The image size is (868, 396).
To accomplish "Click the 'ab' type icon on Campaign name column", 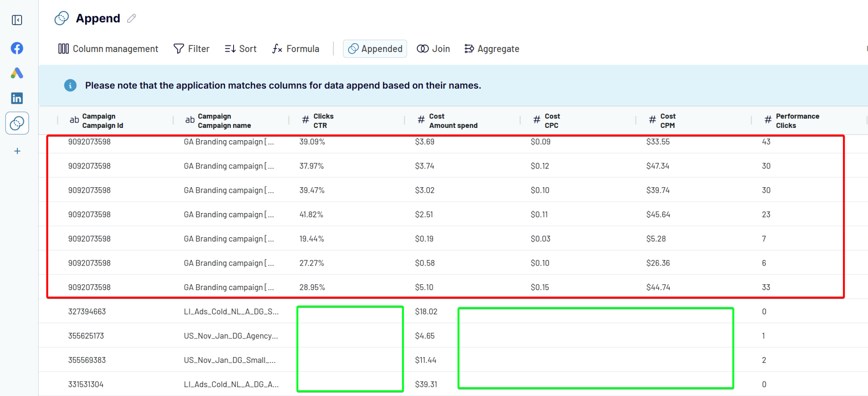I will pos(189,120).
